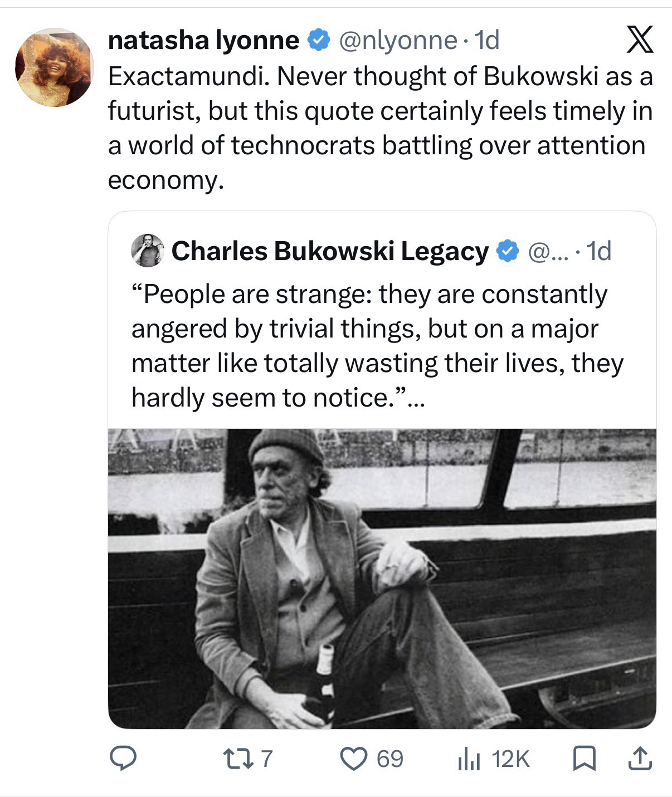Open natasha lyonne profile picture
The height and width of the screenshot is (797, 672).
[x=54, y=67]
